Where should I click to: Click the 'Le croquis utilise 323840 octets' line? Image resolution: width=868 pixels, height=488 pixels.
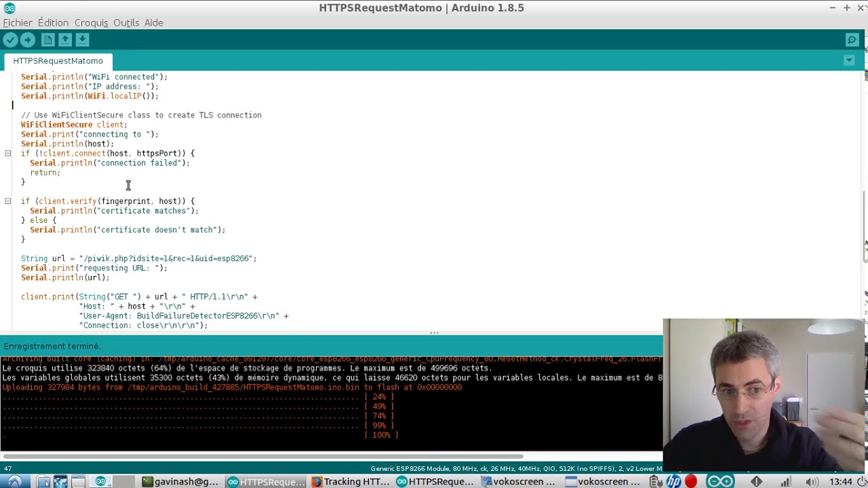(247, 368)
